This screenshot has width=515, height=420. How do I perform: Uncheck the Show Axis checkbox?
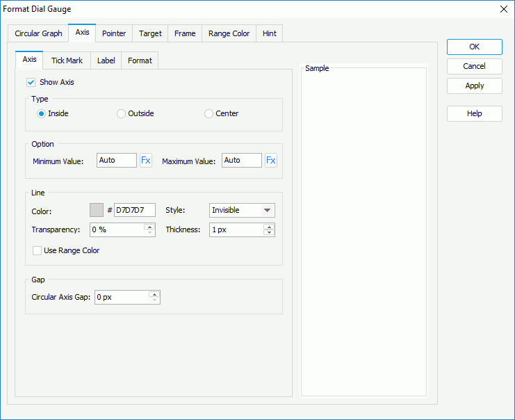pos(31,82)
